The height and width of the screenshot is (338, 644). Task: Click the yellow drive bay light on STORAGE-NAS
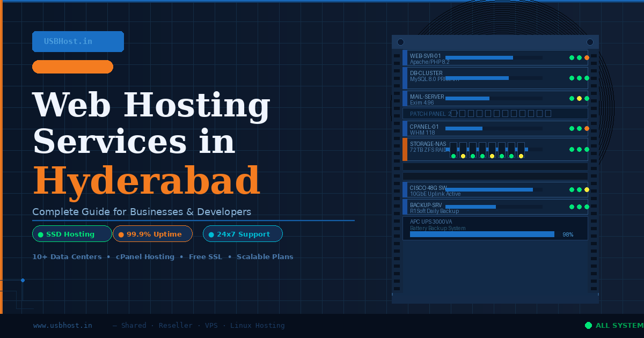[463, 156]
